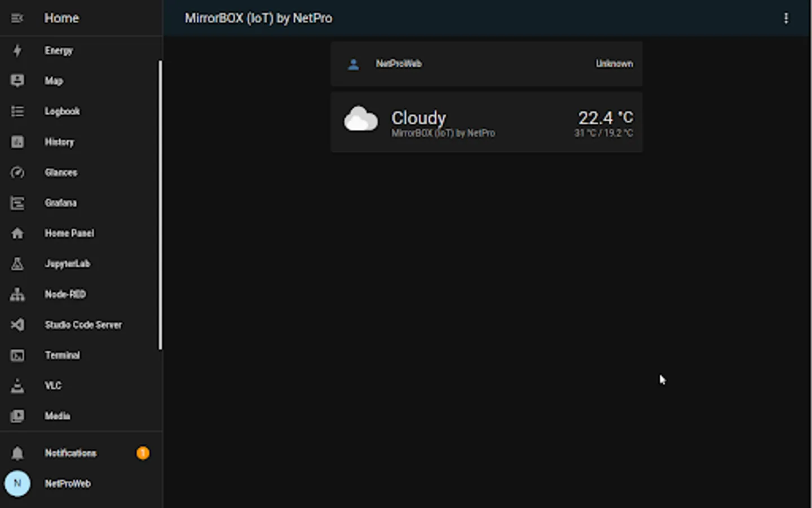Open the History chart icon
812x508 pixels.
click(17, 142)
